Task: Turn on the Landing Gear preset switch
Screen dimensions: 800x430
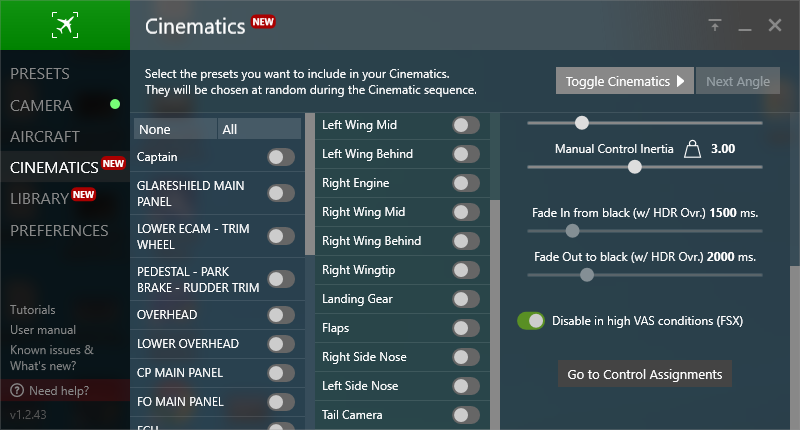Action: coord(466,299)
